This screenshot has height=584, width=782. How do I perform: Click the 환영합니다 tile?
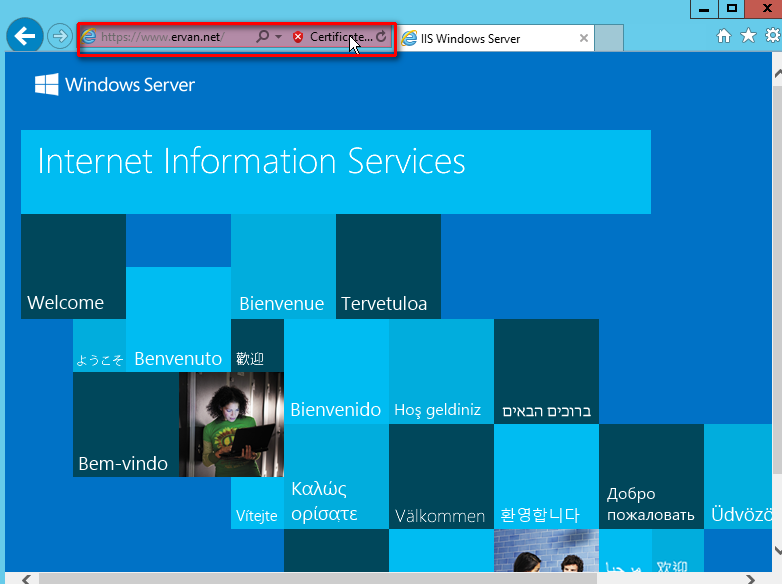click(x=546, y=476)
